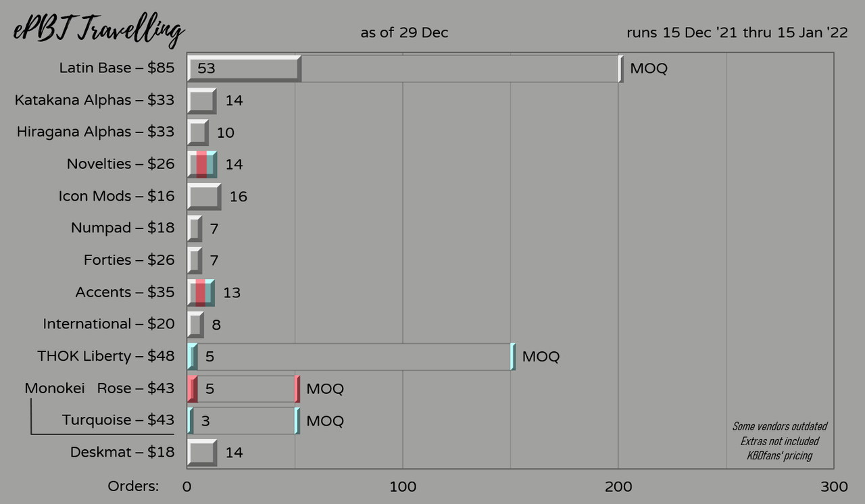Viewport: 865px width, 504px height.
Task: Click the value '10' beside Hiragana Alphas bar
Action: coord(226,132)
